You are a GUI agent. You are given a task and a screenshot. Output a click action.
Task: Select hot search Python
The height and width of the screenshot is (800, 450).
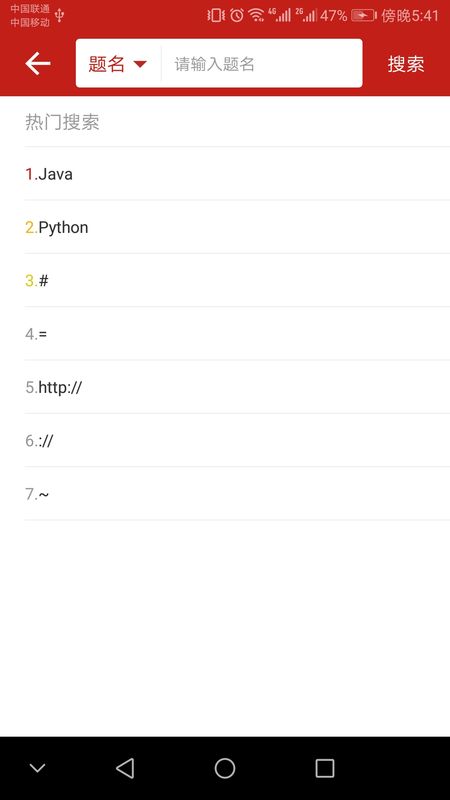237,227
